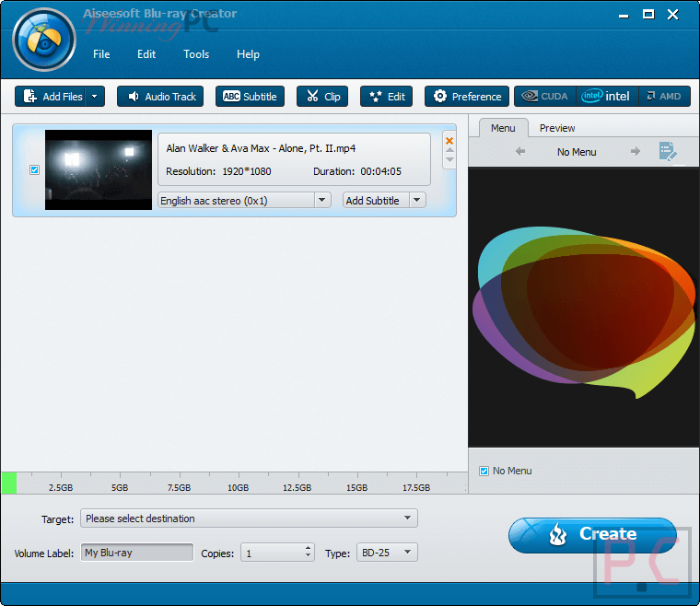Switch to the Preview tab
Viewport: 700px width, 606px height.
[557, 128]
